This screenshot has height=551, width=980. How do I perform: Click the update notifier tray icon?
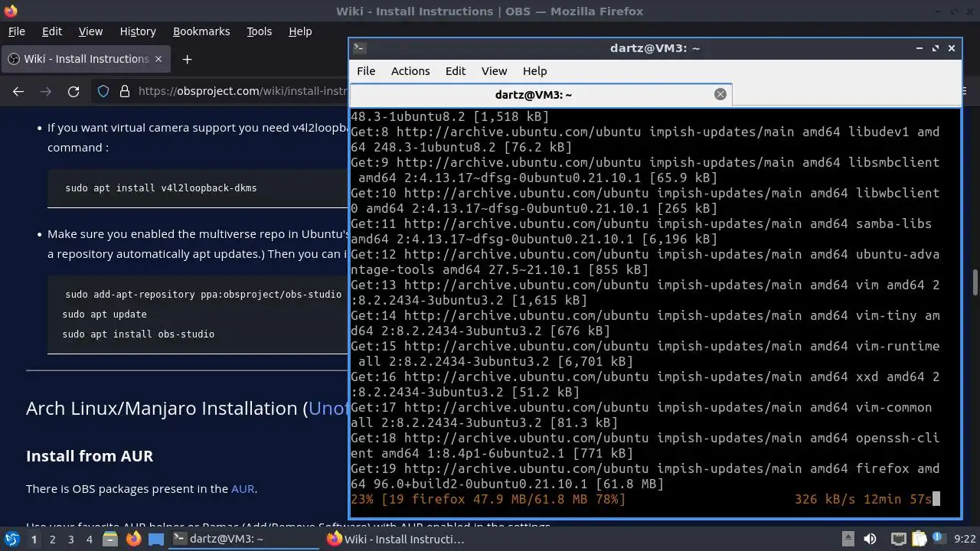click(x=939, y=539)
